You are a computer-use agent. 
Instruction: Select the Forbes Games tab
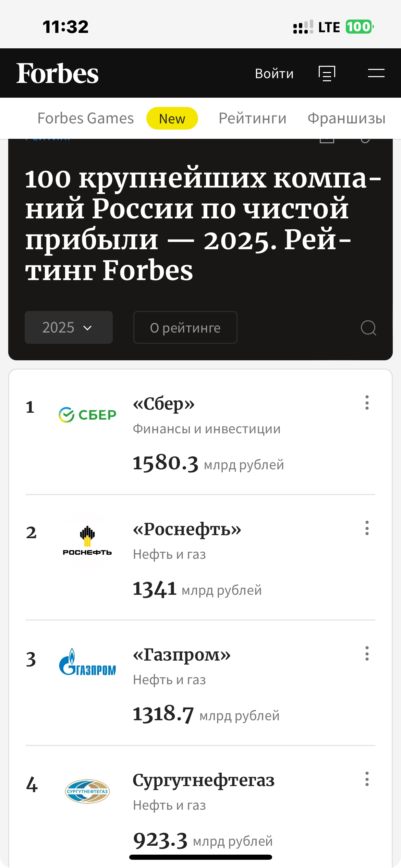coord(85,118)
